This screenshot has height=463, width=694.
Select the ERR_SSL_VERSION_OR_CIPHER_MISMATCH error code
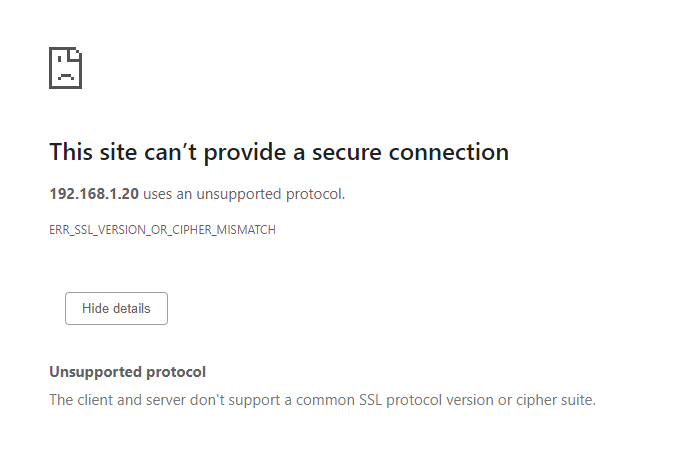(162, 230)
